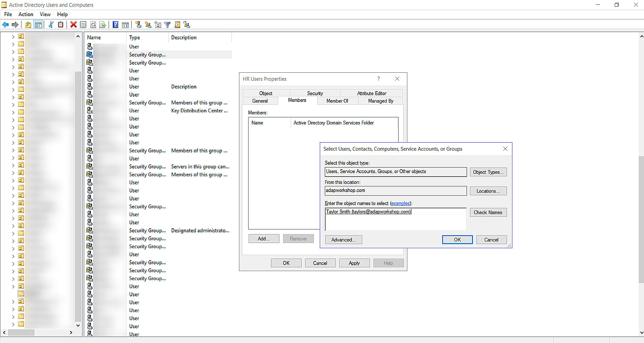The width and height of the screenshot is (644, 343).
Task: Open the Help icon on the toolbar
Action: tap(115, 25)
